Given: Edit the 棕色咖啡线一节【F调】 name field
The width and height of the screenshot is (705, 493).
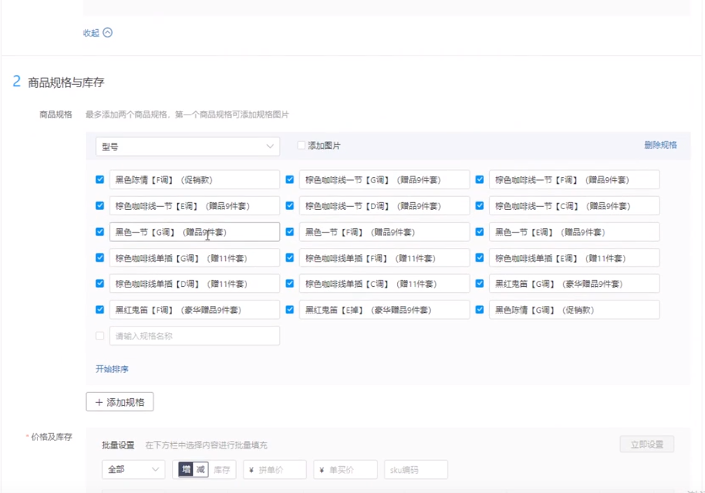Looking at the screenshot, I should pyautogui.click(x=574, y=179).
